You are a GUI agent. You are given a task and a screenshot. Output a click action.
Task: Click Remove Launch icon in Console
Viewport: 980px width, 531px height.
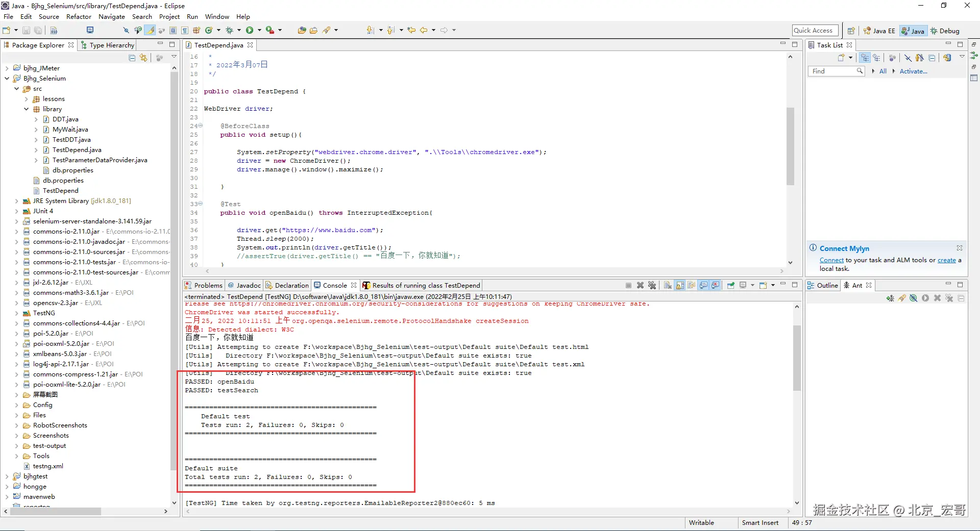[640, 285]
